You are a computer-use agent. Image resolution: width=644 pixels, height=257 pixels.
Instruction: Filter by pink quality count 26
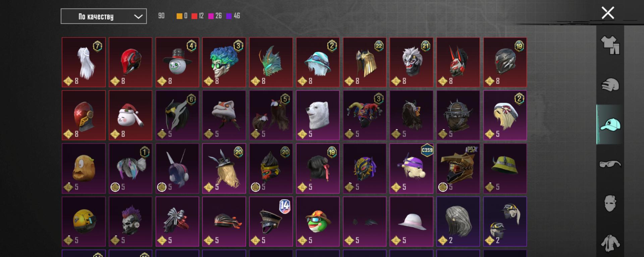pos(215,16)
